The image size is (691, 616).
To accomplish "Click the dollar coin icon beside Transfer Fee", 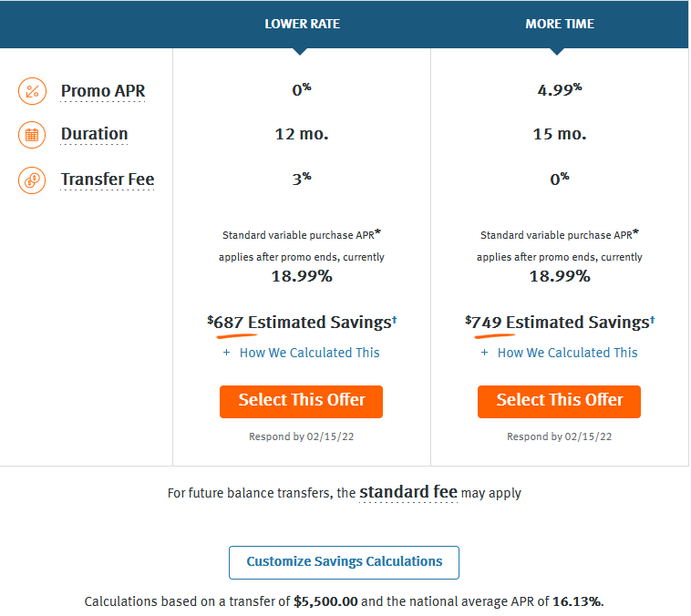I will click(32, 180).
